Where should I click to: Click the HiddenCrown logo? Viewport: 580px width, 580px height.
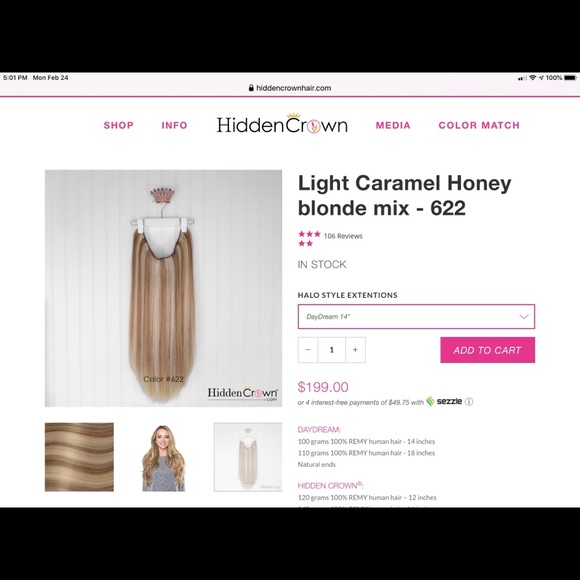[x=282, y=123]
